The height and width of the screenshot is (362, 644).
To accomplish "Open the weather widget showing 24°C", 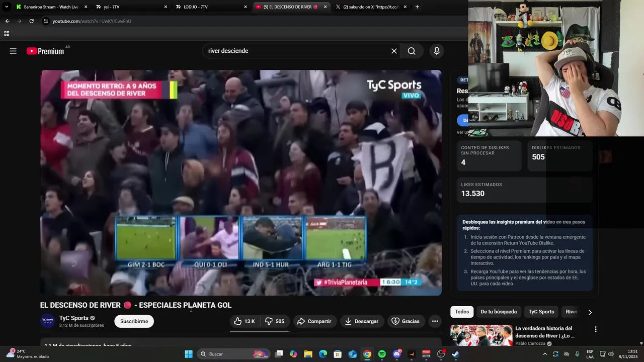I will tap(28, 354).
